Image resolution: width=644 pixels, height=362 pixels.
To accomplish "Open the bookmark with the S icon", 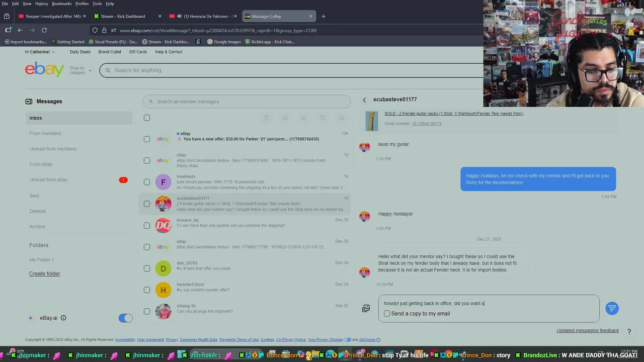I will pyautogui.click(x=198, y=42).
